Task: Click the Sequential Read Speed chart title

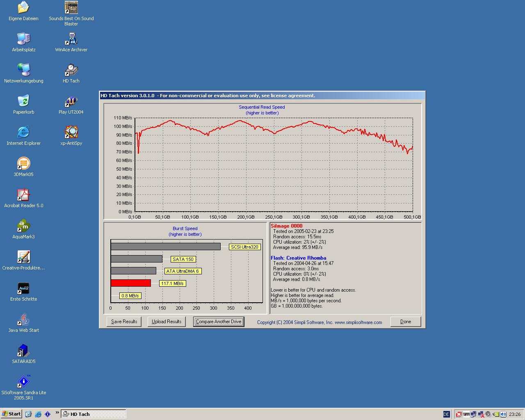Action: click(x=262, y=107)
